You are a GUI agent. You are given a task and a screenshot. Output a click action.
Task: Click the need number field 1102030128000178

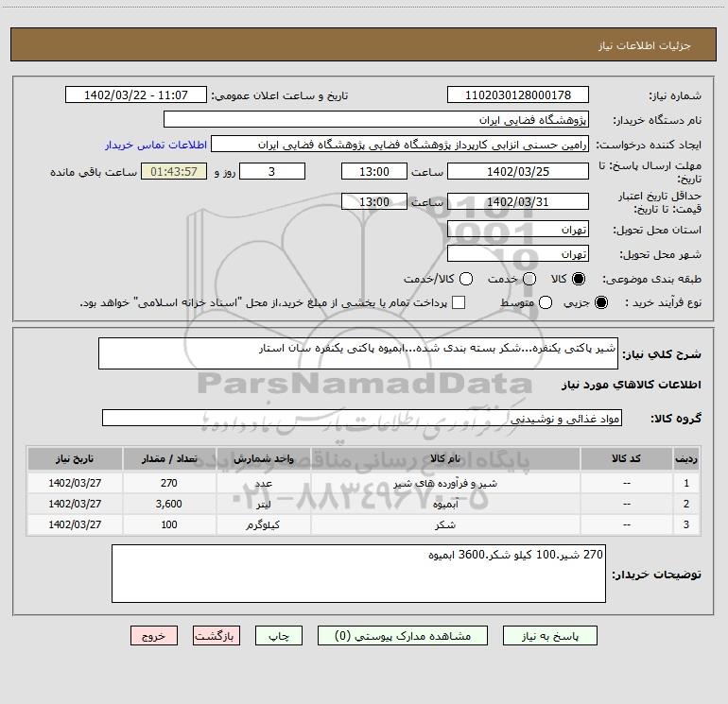click(x=518, y=94)
